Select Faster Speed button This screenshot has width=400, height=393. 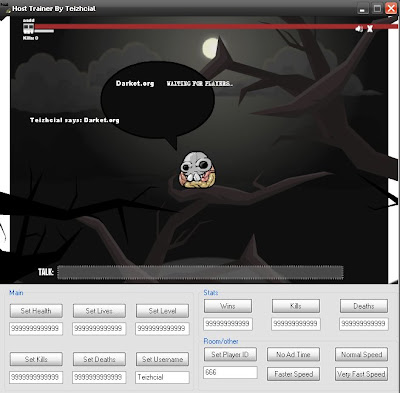293,374
